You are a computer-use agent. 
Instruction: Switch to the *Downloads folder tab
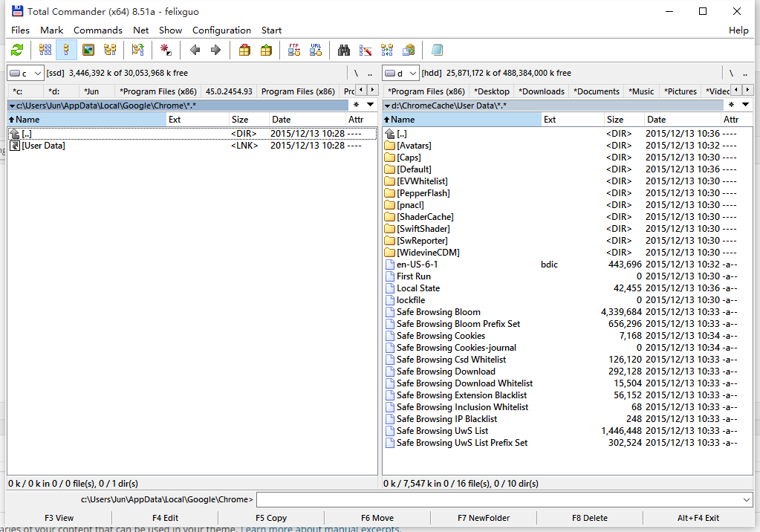pyautogui.click(x=540, y=91)
